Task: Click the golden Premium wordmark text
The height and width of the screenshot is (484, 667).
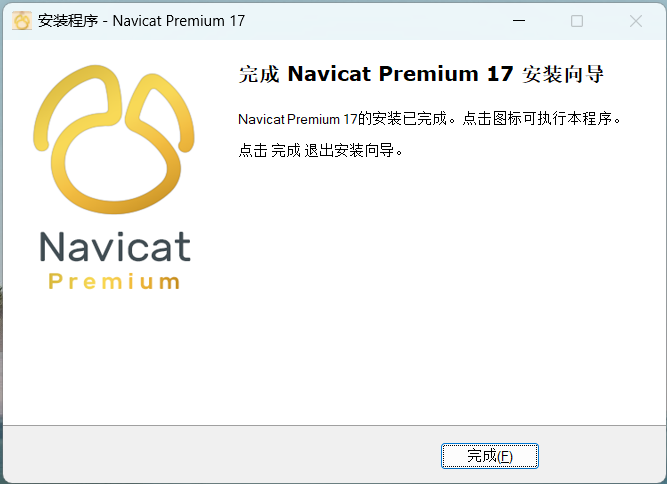Action: [x=114, y=282]
